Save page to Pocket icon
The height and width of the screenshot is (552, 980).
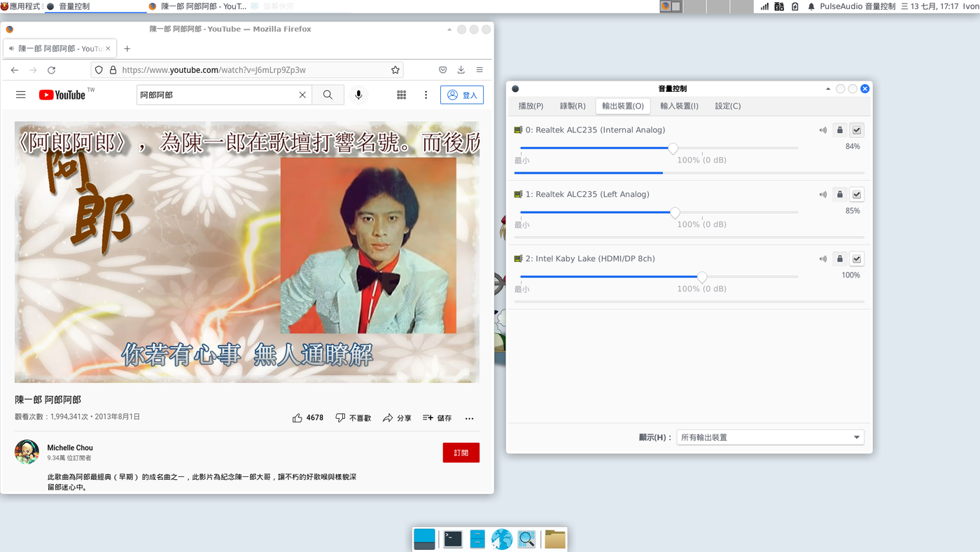point(442,70)
